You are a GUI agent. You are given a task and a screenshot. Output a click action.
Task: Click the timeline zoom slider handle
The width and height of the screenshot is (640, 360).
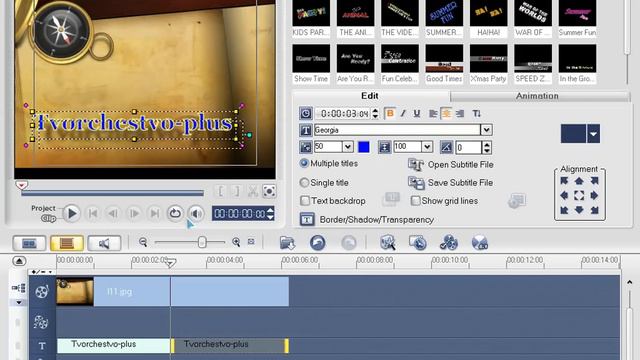[x=202, y=242]
